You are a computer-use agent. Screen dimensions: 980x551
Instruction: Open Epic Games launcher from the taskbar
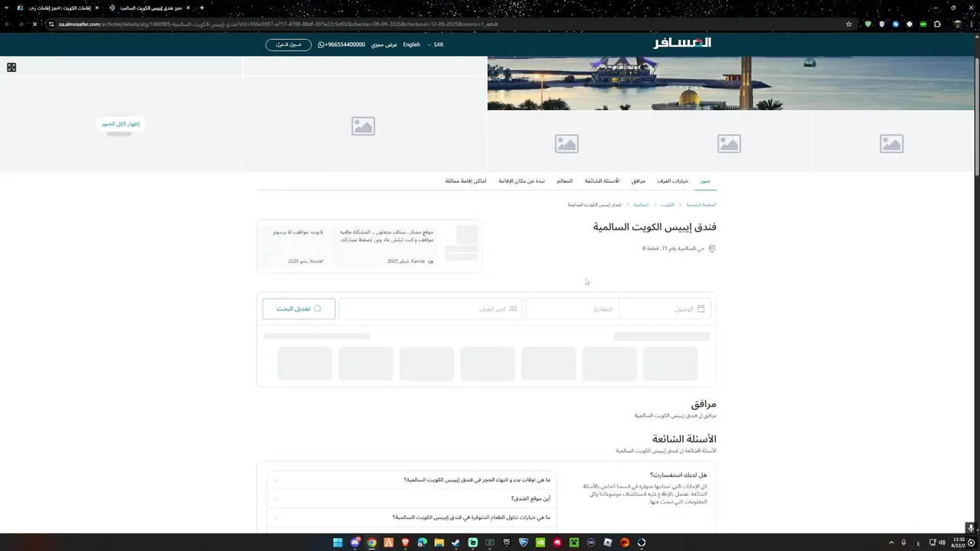point(506,543)
